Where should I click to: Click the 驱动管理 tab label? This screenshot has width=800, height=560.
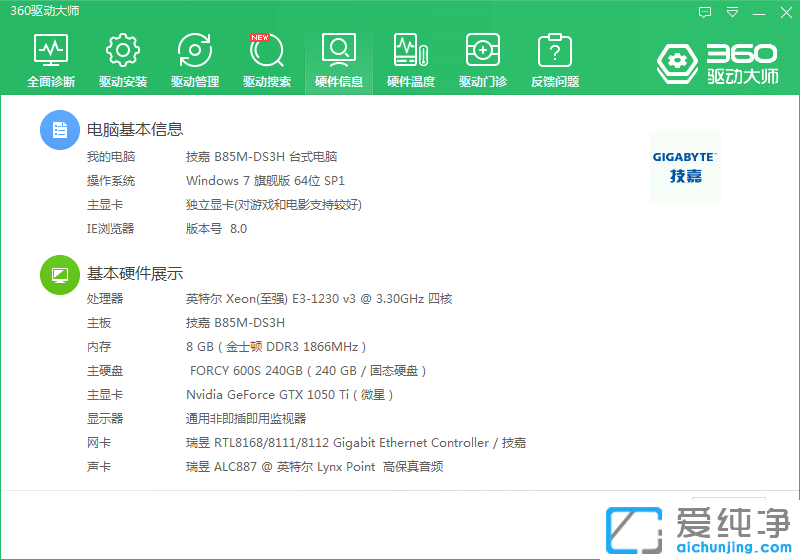(x=195, y=82)
